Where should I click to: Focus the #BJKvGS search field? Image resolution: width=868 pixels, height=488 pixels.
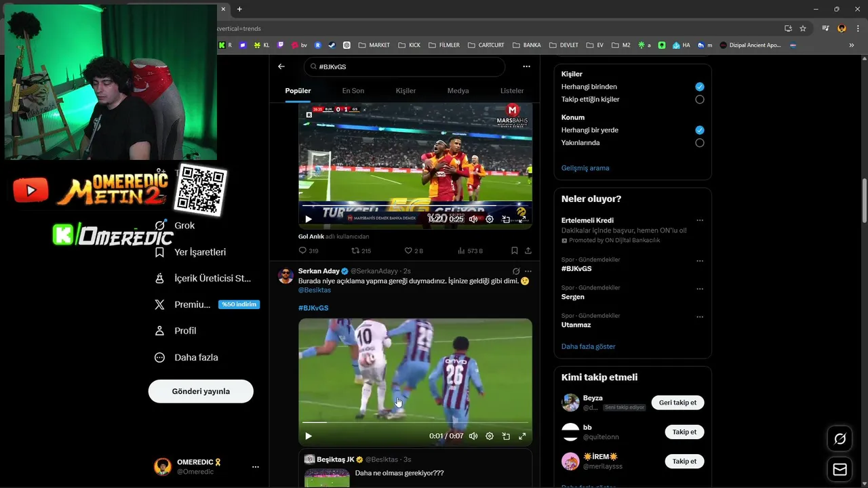(404, 66)
